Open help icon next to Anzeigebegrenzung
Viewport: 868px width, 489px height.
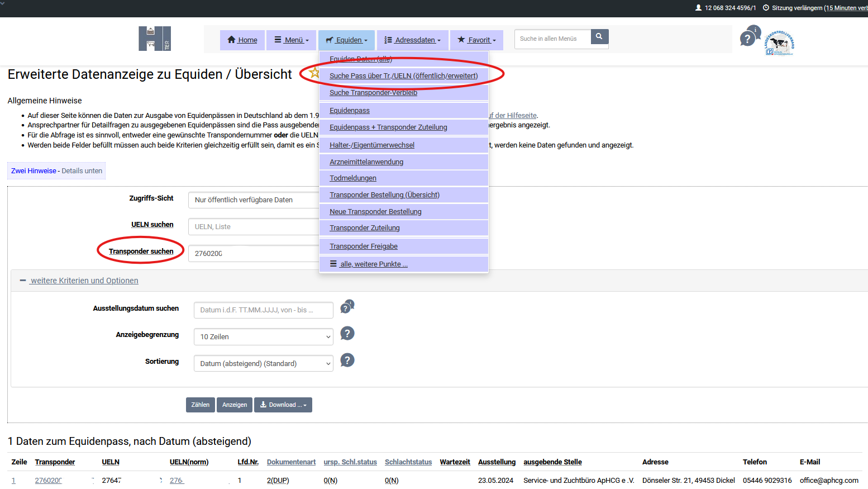point(347,334)
